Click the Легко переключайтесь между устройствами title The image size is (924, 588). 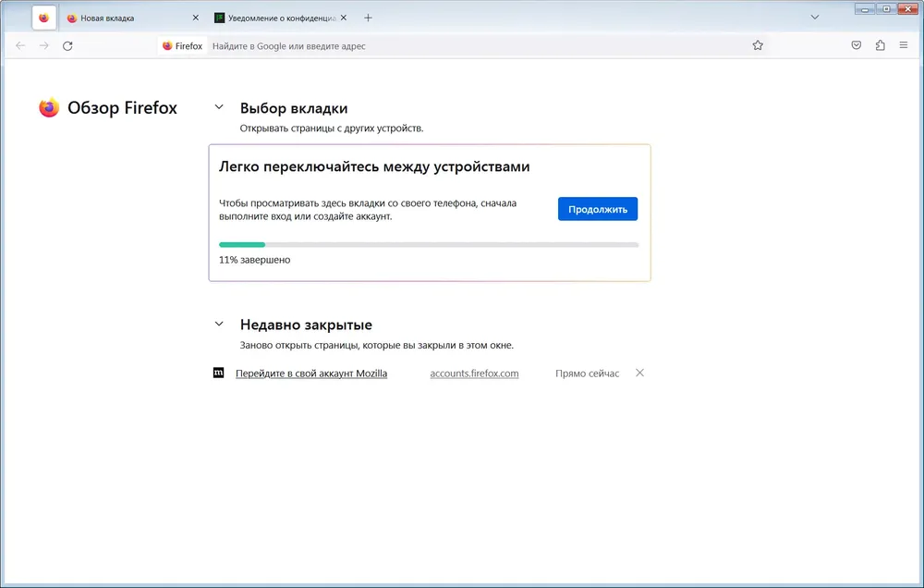374,167
